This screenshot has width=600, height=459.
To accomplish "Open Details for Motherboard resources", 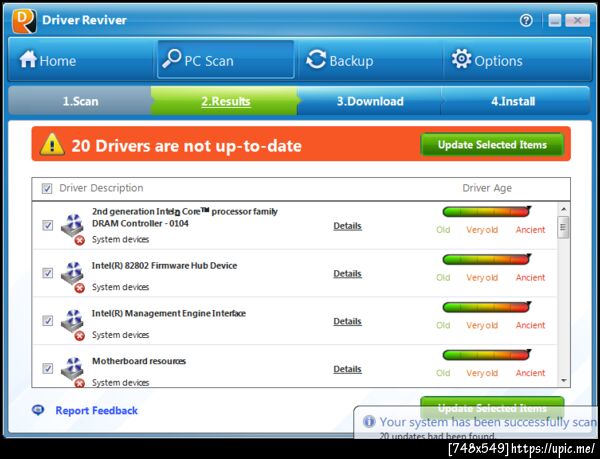I will click(347, 369).
